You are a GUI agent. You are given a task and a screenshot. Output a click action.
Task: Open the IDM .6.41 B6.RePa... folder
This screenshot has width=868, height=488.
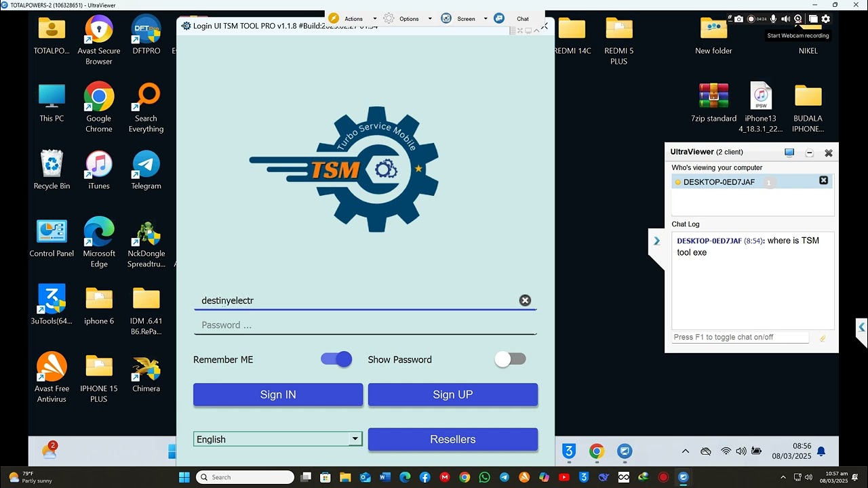[x=146, y=310]
